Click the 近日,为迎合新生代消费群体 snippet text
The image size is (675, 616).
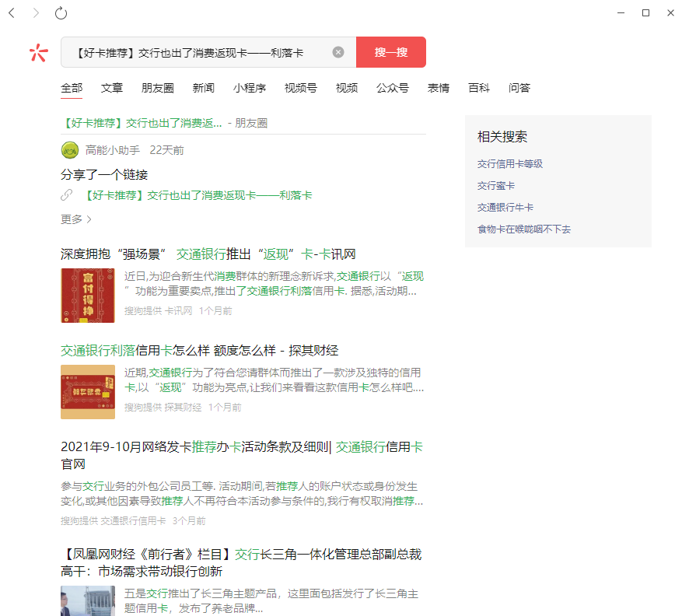(x=275, y=284)
